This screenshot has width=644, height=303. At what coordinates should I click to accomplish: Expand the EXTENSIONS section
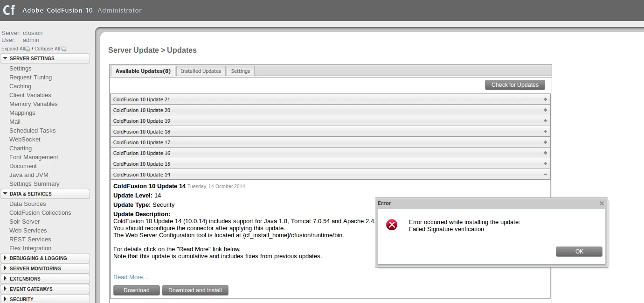(45, 279)
